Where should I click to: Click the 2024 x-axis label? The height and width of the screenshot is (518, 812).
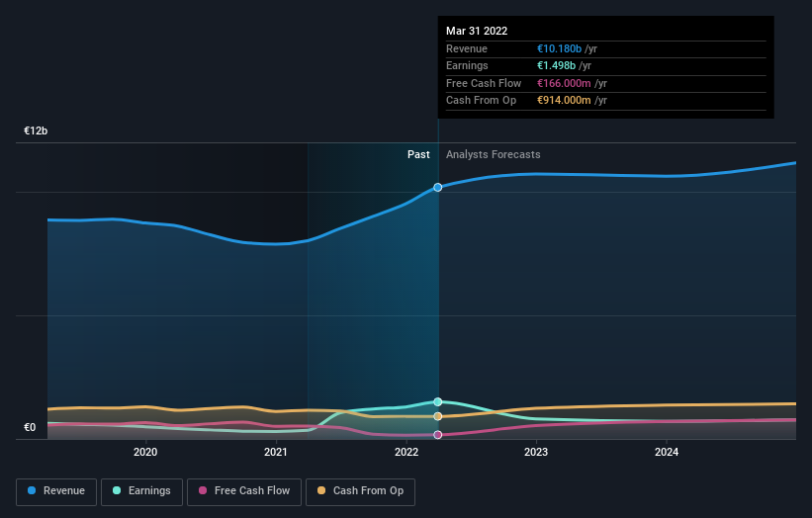667,452
